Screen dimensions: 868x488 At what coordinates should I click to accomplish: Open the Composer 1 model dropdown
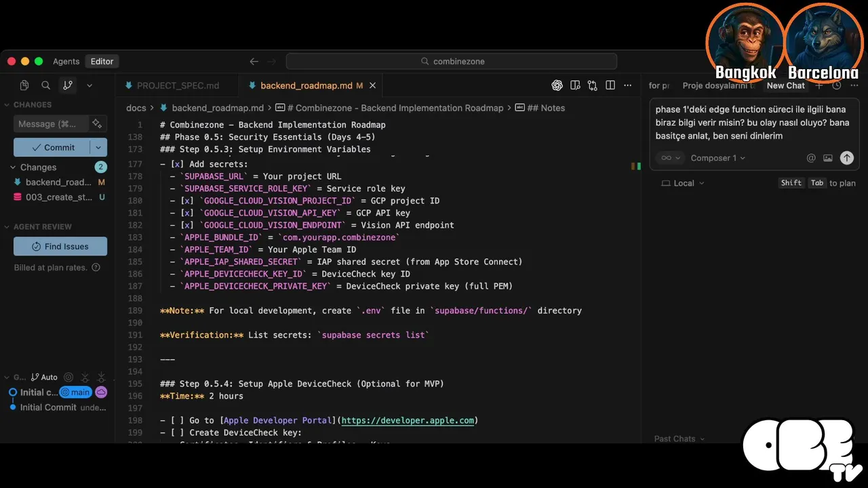tap(718, 158)
